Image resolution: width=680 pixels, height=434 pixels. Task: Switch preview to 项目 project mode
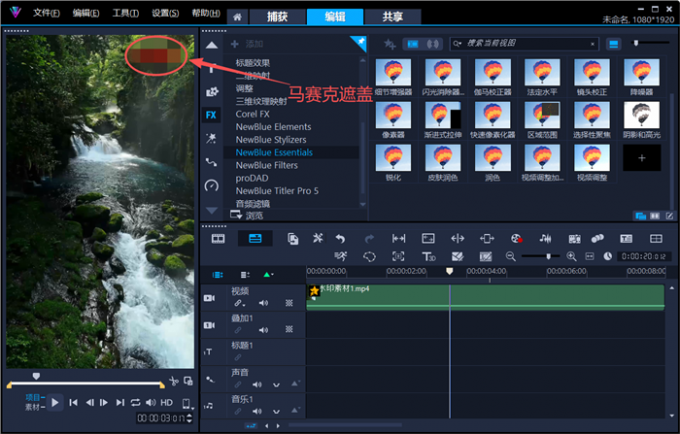coord(34,398)
